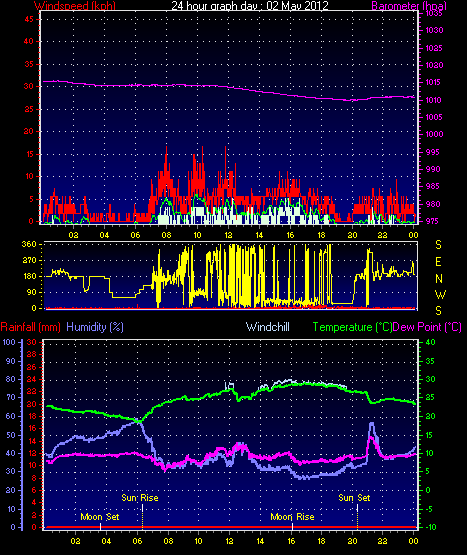Click 270 on the wind direction scale
Image resolution: width=467 pixels, height=555 pixels.
click(x=29, y=260)
